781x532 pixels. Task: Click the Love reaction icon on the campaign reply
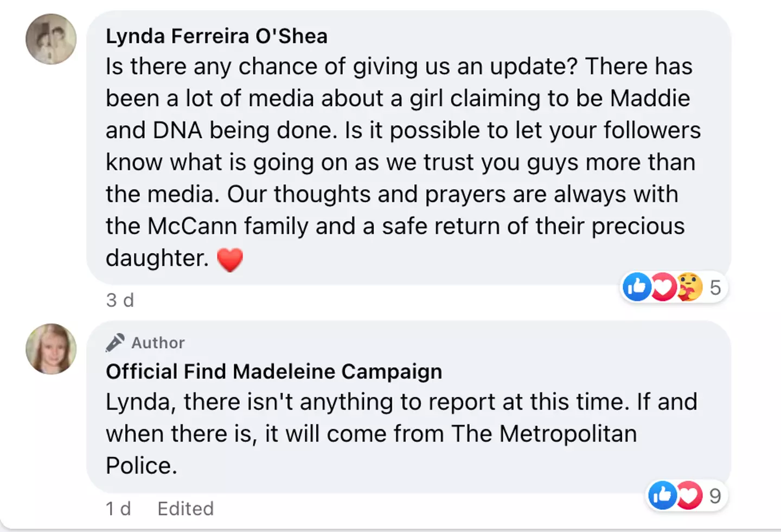click(689, 495)
